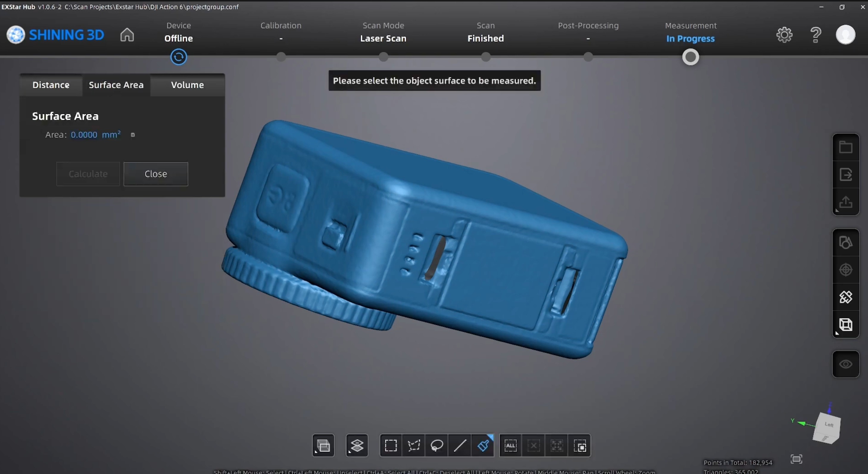The height and width of the screenshot is (474, 868).
Task: Click the share upload icon
Action: (x=845, y=202)
